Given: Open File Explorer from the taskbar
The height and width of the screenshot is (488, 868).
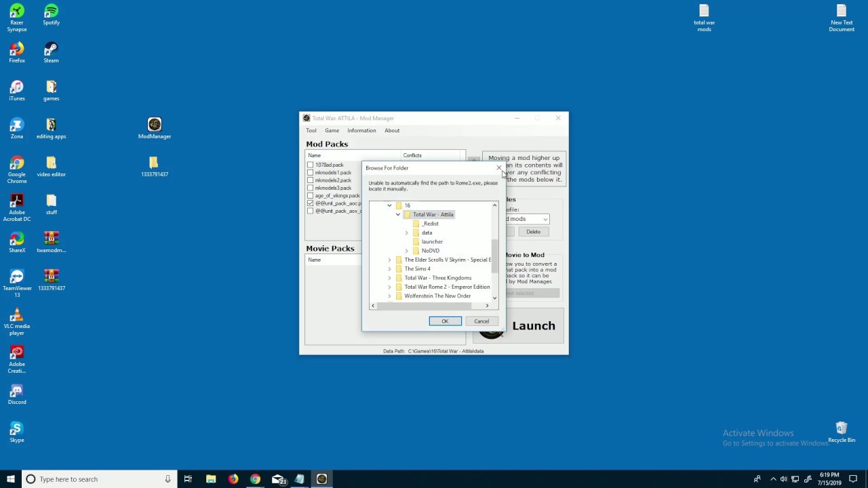Looking at the screenshot, I should 211,479.
